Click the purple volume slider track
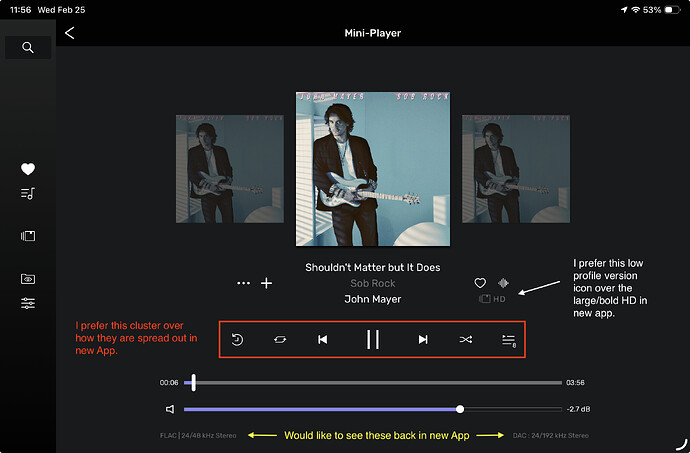This screenshot has width=690, height=453. click(x=320, y=409)
